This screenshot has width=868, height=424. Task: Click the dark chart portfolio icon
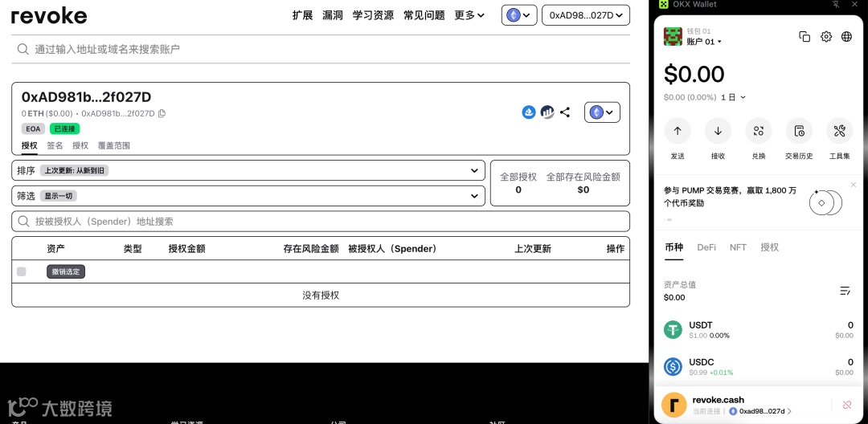[547, 112]
